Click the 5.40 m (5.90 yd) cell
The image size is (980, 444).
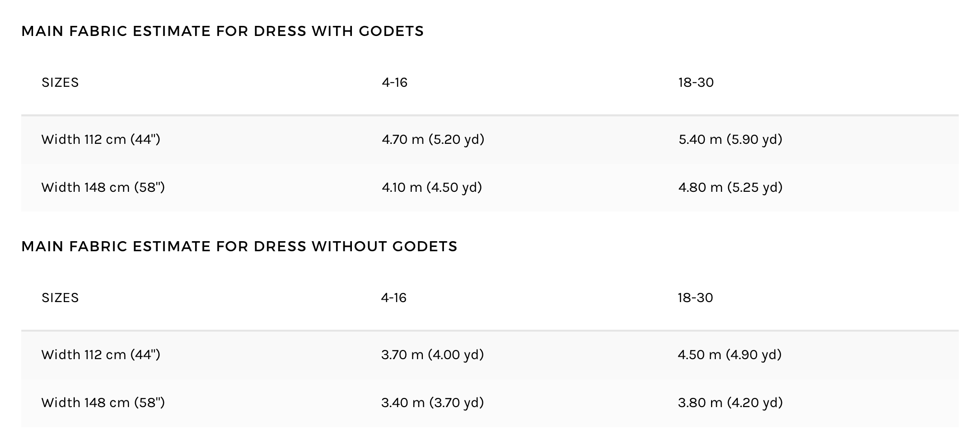730,140
